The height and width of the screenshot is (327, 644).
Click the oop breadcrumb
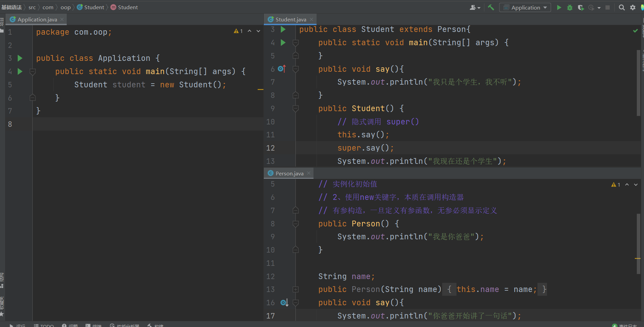click(x=66, y=7)
